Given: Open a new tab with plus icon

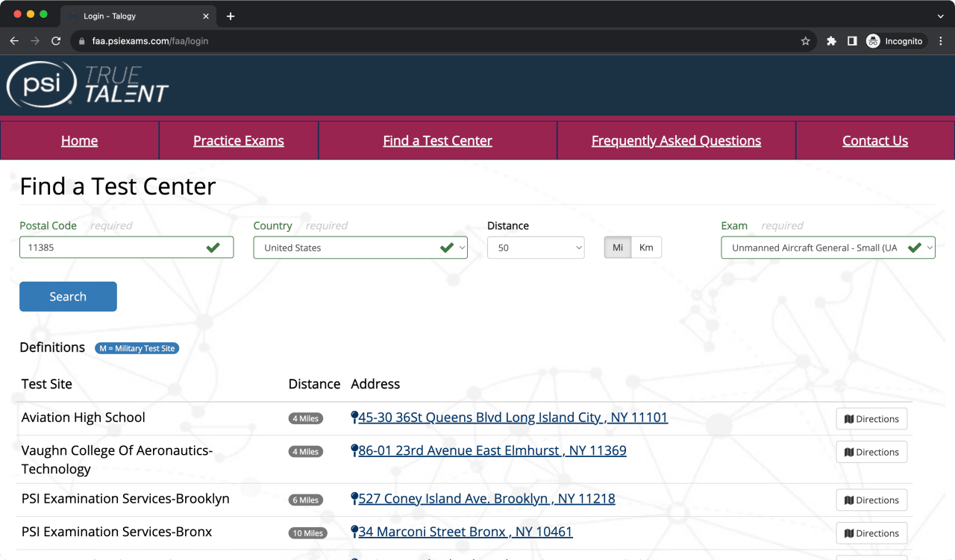Looking at the screenshot, I should click(x=231, y=16).
